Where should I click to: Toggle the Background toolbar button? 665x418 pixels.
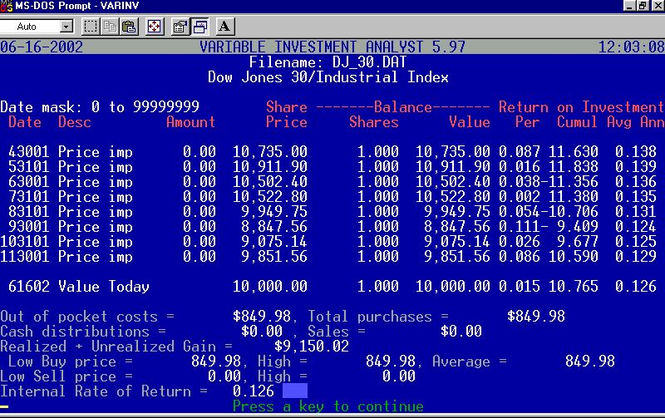(200, 27)
